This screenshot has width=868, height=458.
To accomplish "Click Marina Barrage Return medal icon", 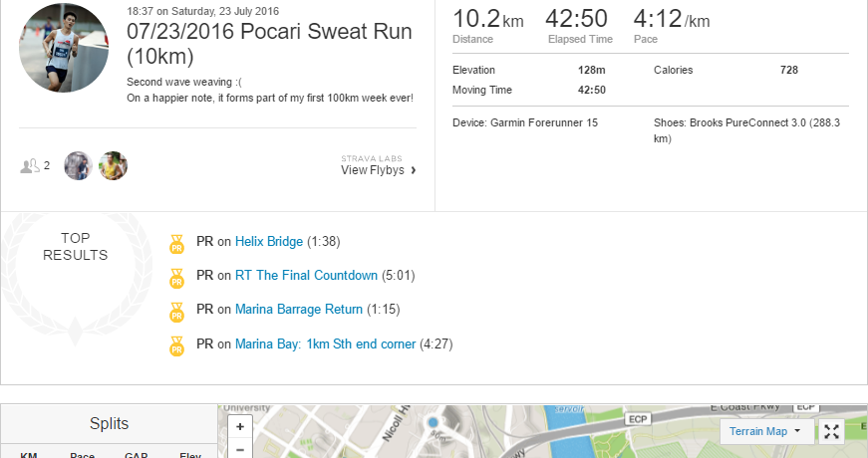I will [x=177, y=311].
